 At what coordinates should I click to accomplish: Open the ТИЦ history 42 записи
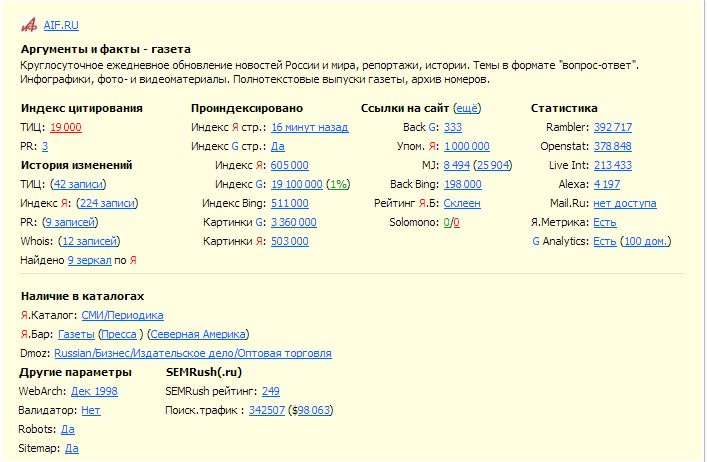coord(79,184)
